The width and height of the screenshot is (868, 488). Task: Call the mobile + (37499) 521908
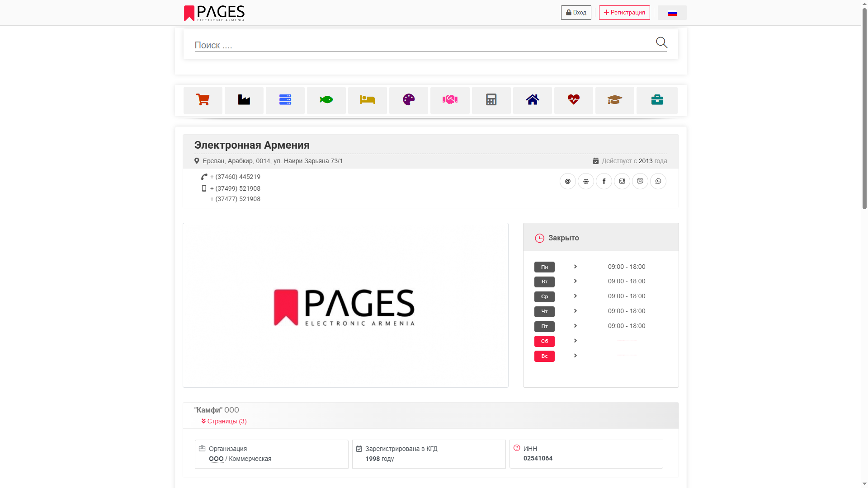tap(235, 188)
